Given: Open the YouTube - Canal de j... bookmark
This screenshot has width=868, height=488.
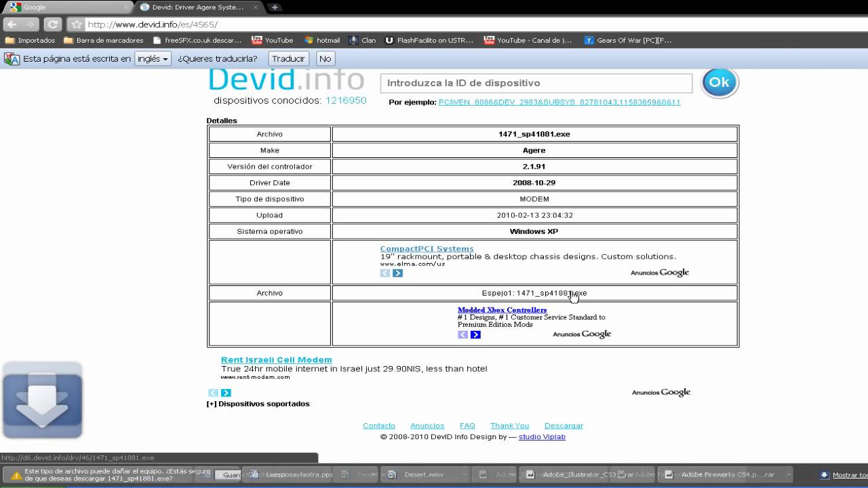Looking at the screenshot, I should [x=528, y=40].
